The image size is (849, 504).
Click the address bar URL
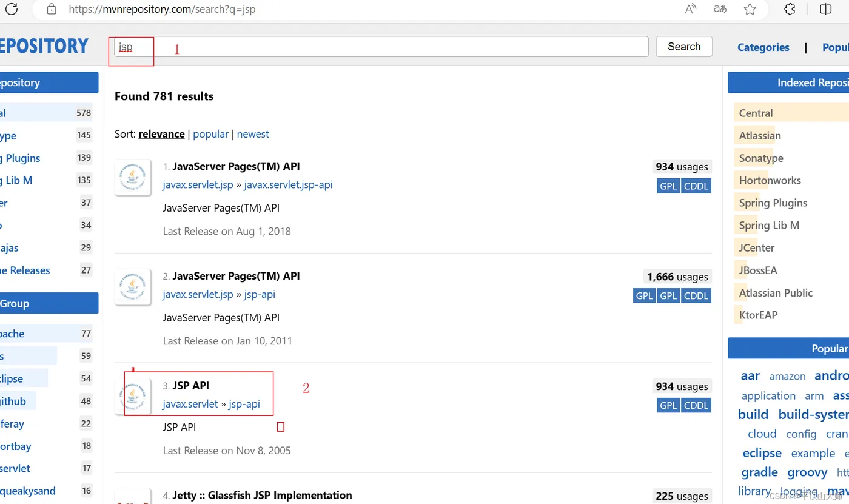162,9
